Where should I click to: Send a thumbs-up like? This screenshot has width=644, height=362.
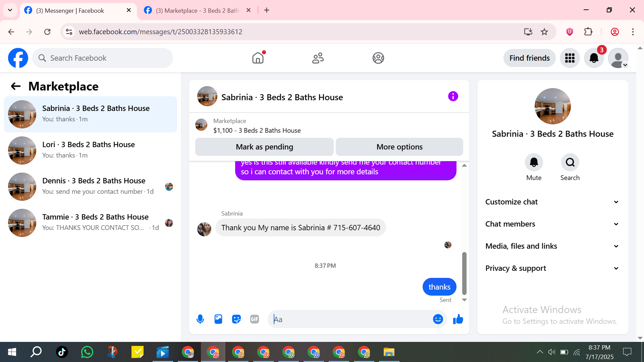(458, 319)
